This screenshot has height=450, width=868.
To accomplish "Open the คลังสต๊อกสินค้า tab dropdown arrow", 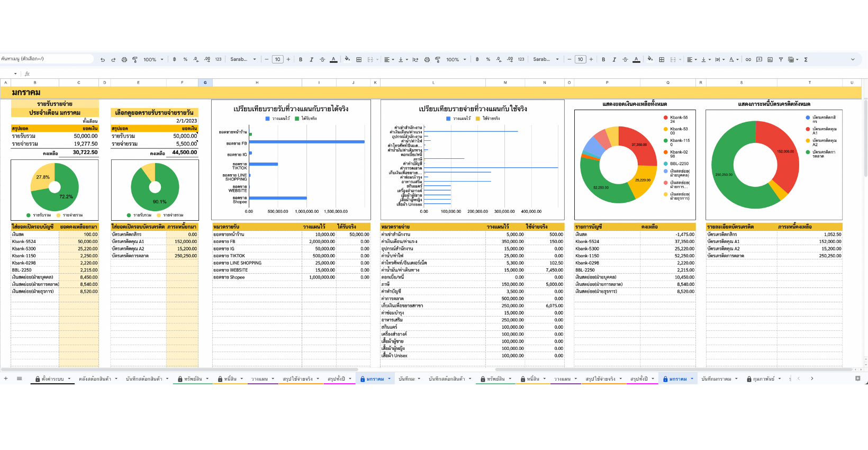I will (x=116, y=379).
